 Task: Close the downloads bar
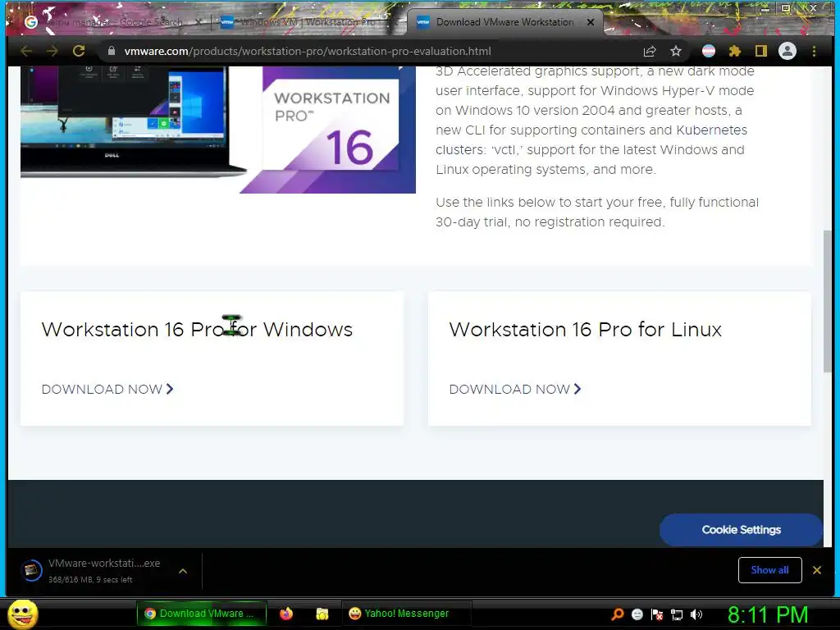pos(817,570)
